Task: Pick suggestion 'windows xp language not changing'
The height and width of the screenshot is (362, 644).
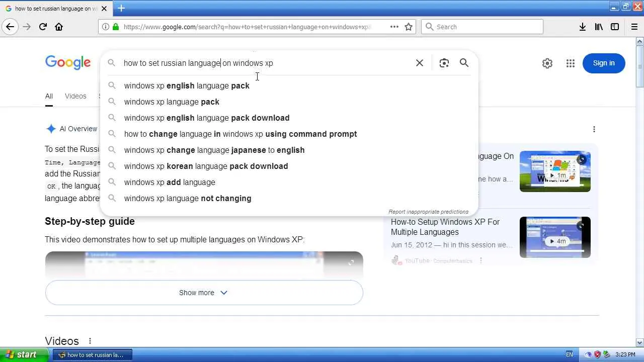Action: point(289,198)
